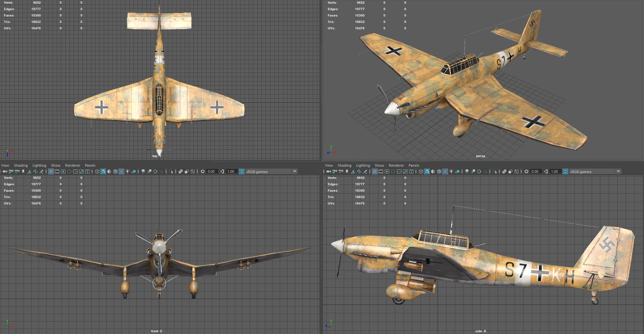644x334 pixels.
Task: Open Camera Attributes icon in front view toolbar
Action: point(17,172)
